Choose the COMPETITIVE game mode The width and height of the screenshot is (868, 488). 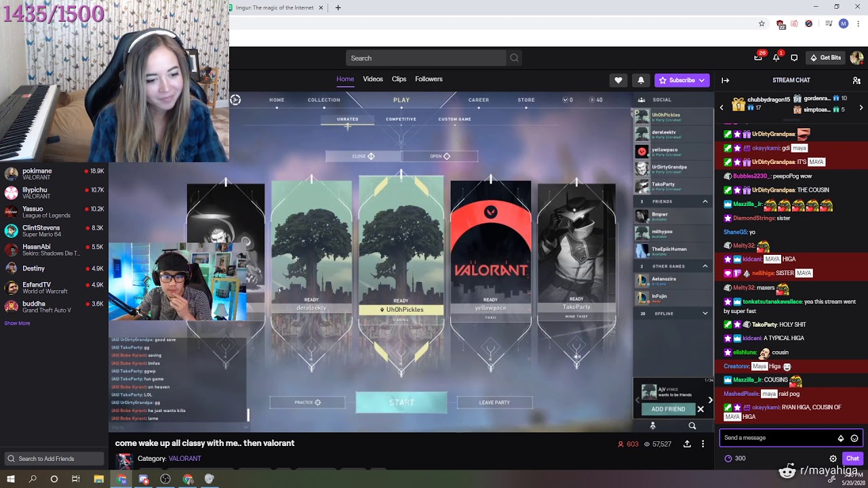(x=401, y=119)
